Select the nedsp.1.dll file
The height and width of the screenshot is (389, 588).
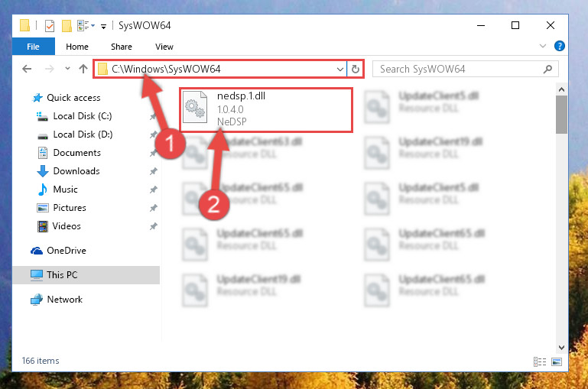coord(266,110)
